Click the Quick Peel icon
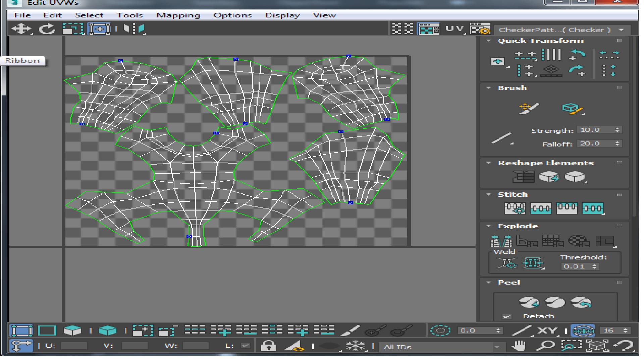This screenshot has height=362, width=644. (x=529, y=303)
